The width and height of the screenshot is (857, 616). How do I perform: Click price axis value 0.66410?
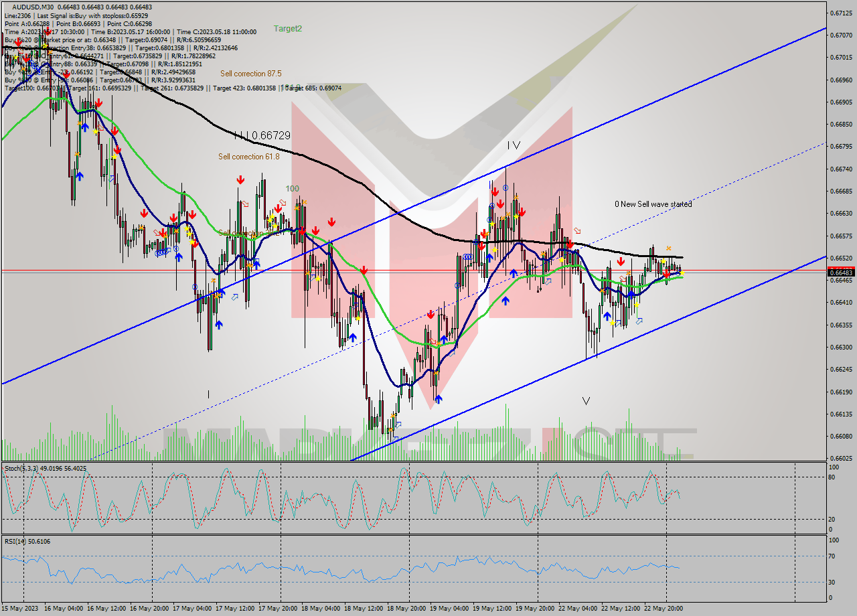[x=840, y=303]
